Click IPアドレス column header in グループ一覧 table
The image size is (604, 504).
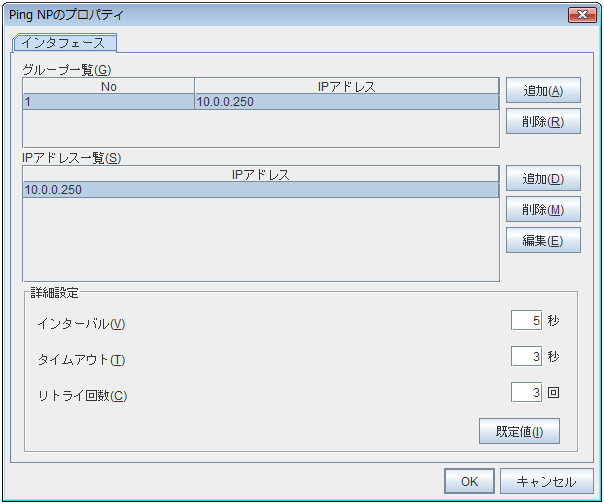click(x=345, y=86)
